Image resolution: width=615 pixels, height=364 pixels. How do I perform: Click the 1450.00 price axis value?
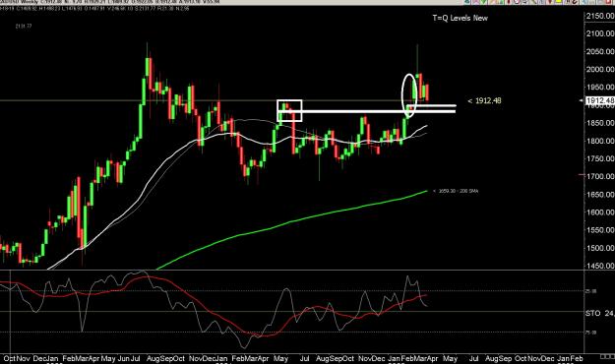(x=600, y=266)
